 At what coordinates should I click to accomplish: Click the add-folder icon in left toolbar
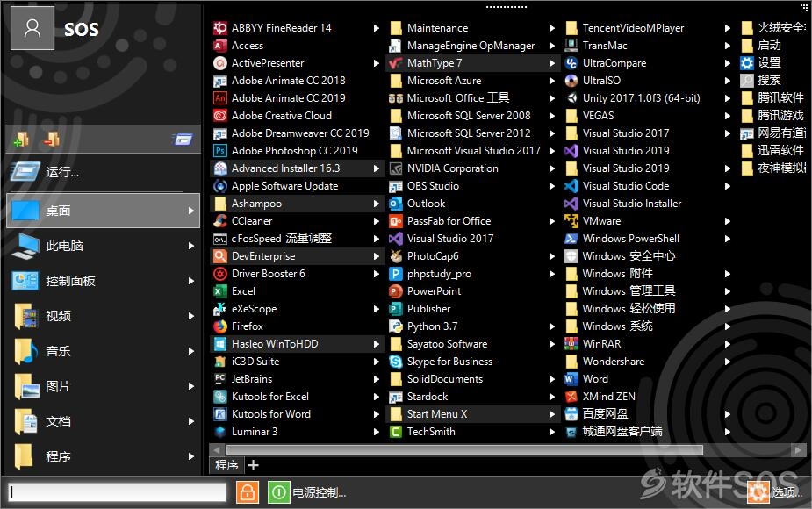click(x=22, y=139)
